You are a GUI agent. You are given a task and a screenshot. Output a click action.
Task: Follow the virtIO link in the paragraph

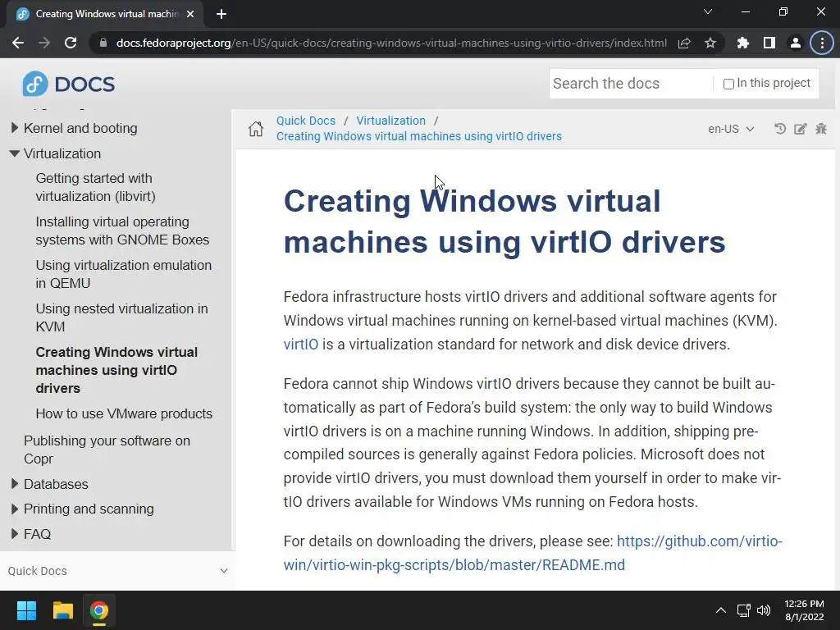tap(300, 344)
